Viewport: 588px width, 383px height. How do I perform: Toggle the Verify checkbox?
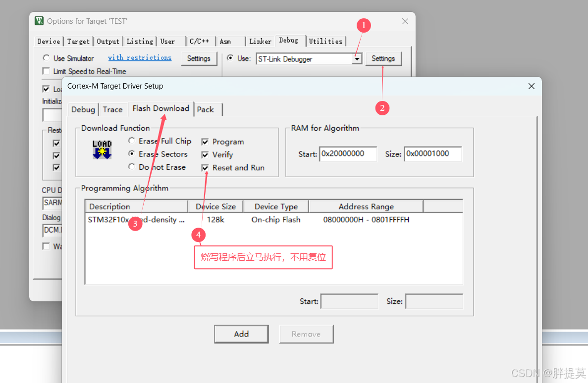(x=205, y=155)
